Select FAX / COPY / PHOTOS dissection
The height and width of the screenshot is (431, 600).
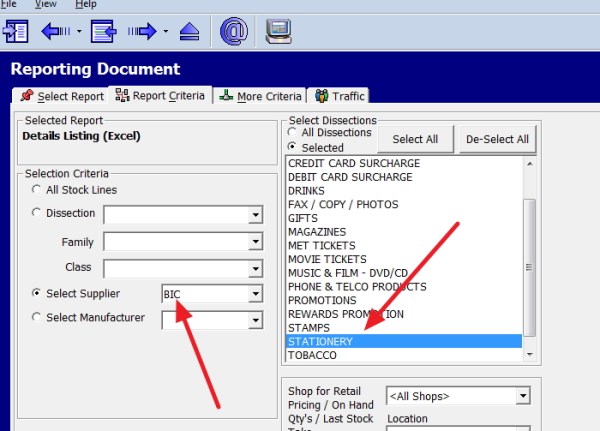click(x=404, y=204)
